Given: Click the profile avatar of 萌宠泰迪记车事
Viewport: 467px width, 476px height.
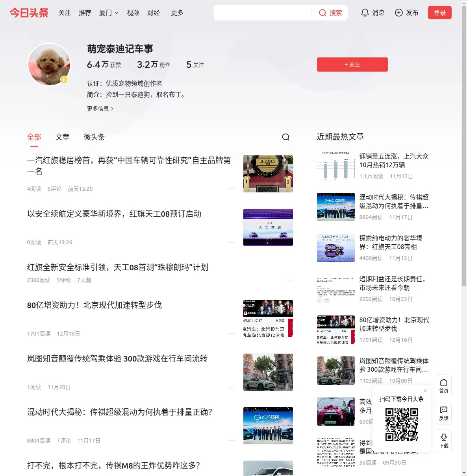Looking at the screenshot, I should pos(49,64).
